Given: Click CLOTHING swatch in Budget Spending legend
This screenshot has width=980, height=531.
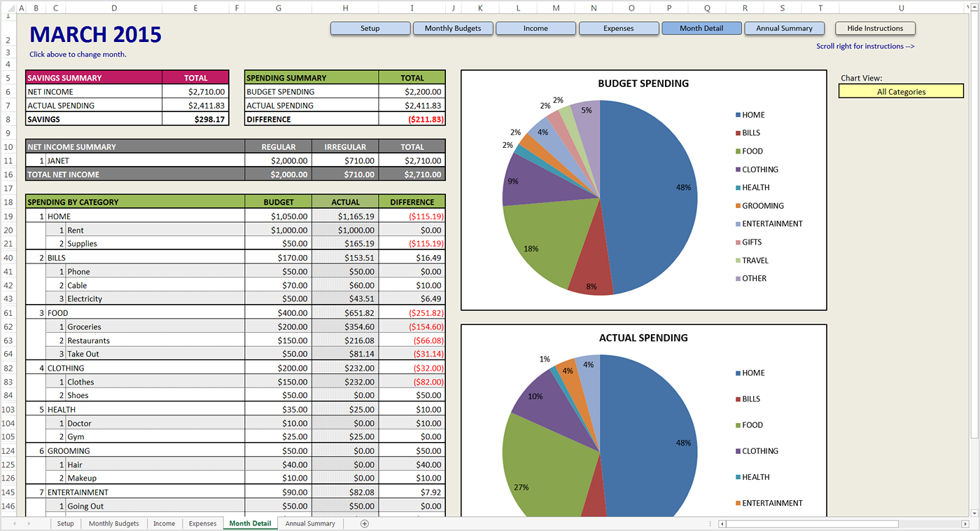Looking at the screenshot, I should 738,170.
